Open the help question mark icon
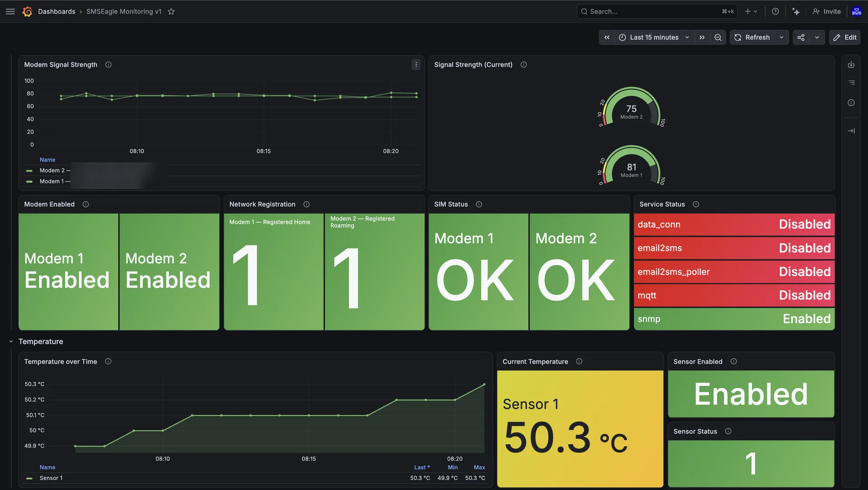 coord(775,11)
